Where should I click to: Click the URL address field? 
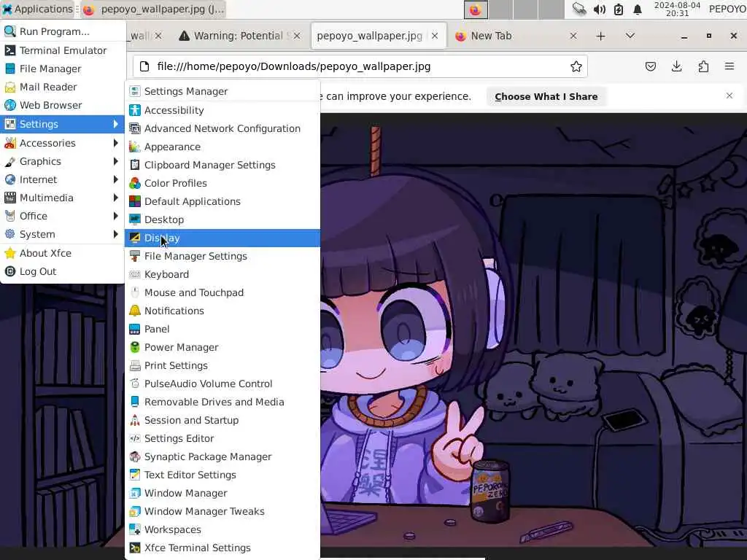coord(360,66)
